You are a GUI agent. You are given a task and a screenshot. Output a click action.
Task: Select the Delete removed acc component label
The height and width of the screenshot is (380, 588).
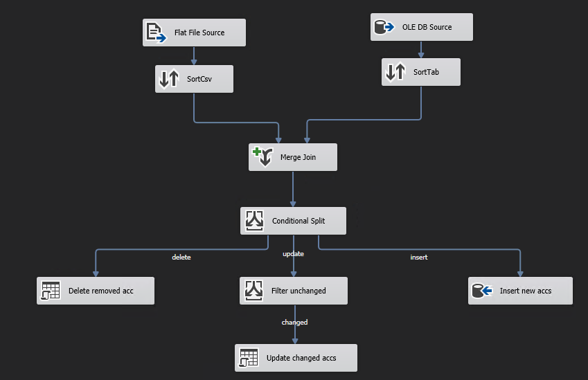[x=101, y=291]
